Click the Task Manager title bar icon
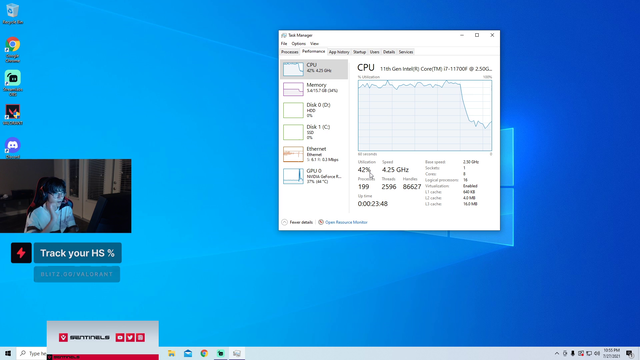 click(x=284, y=36)
